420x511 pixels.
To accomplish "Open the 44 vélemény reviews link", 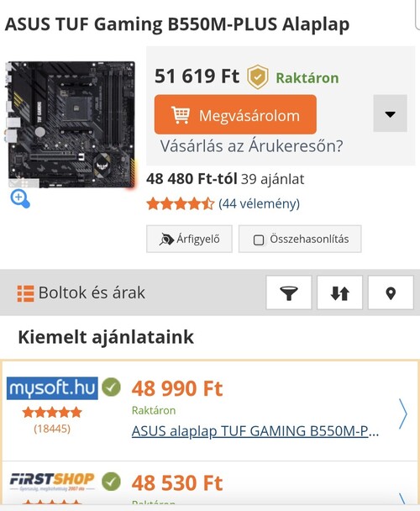I will 259,203.
